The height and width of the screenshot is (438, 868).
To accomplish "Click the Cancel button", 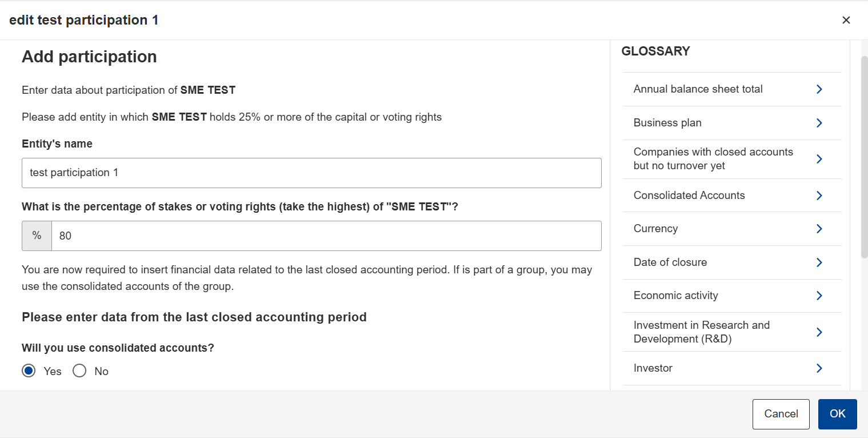I will 781,414.
